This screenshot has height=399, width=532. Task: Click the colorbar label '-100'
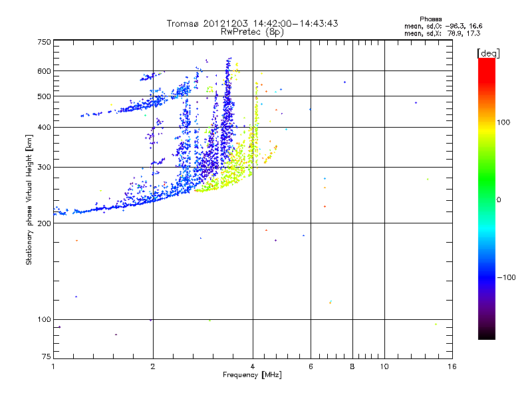[506, 277]
